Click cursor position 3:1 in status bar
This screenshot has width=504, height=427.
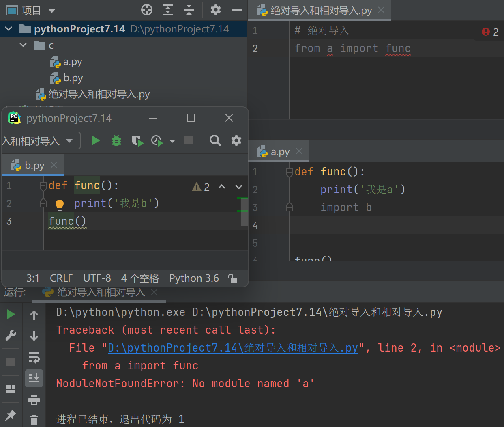click(33, 278)
